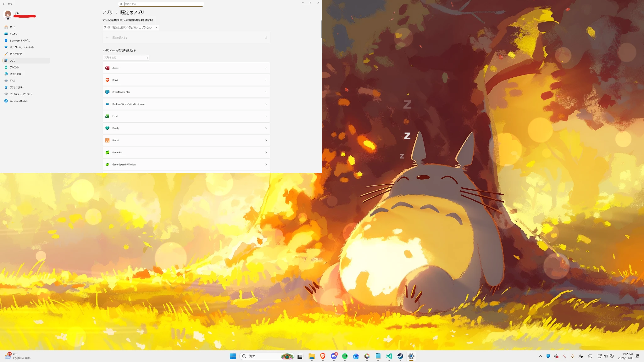Image resolution: width=644 pixels, height=362 pixels.
Task: Open Discord from the taskbar
Action: click(x=334, y=356)
